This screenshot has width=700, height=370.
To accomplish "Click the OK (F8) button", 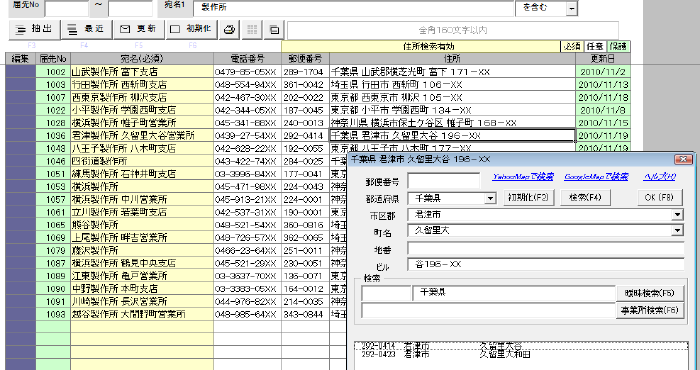I will coord(660,197).
